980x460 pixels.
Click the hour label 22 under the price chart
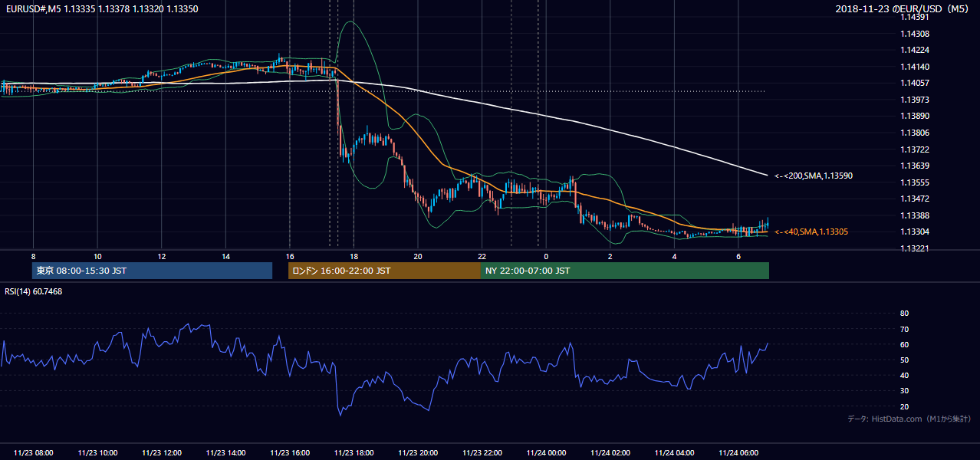(482, 256)
